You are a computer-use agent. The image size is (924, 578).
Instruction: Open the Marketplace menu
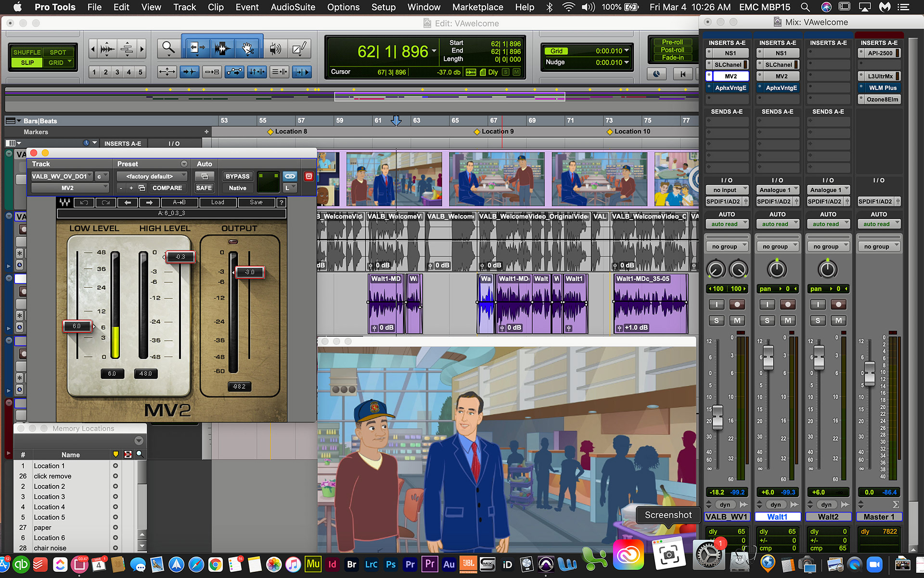[x=477, y=7]
